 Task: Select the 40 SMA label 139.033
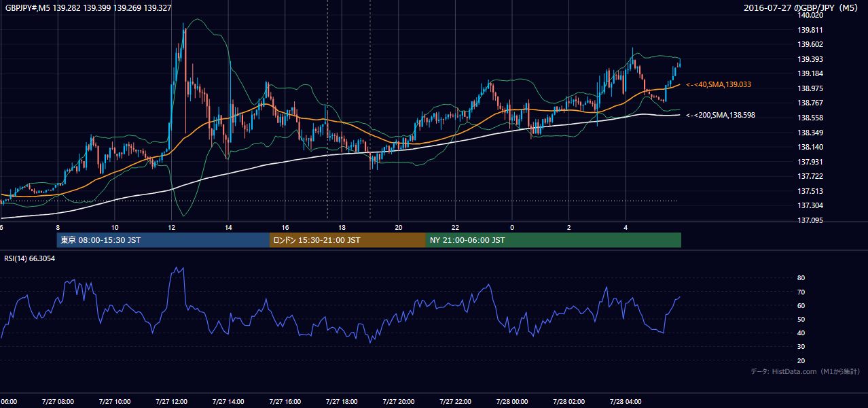pyautogui.click(x=719, y=84)
